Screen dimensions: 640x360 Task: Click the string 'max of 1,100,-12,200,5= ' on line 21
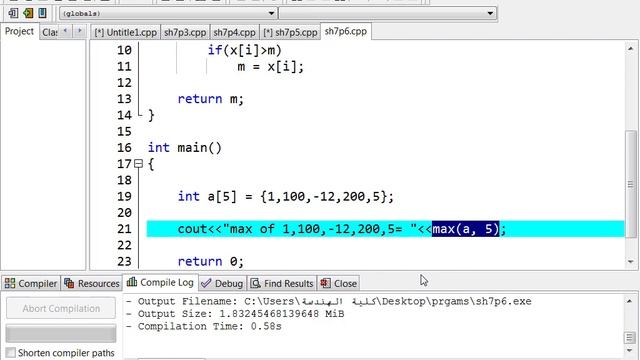point(320,229)
